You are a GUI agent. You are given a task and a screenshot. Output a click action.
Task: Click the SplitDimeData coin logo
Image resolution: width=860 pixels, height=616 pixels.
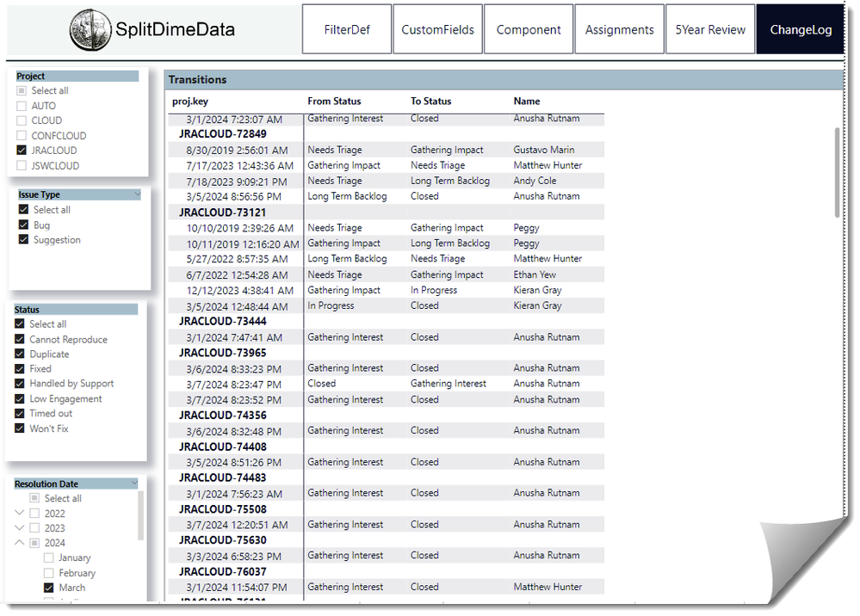90,30
